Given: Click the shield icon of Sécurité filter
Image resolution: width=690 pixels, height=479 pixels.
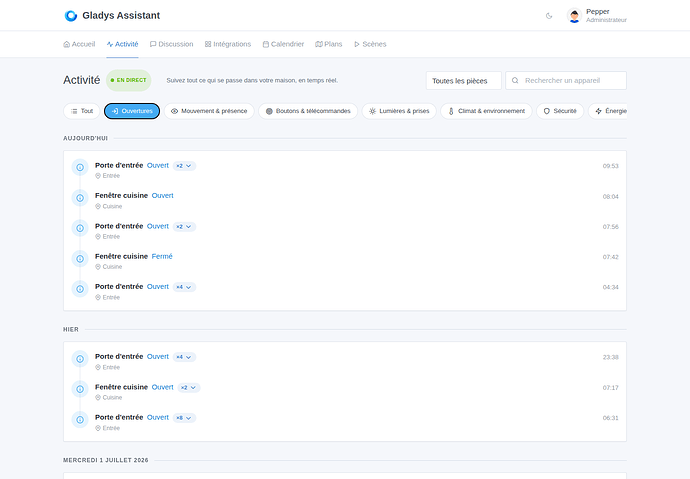Looking at the screenshot, I should pos(547,111).
